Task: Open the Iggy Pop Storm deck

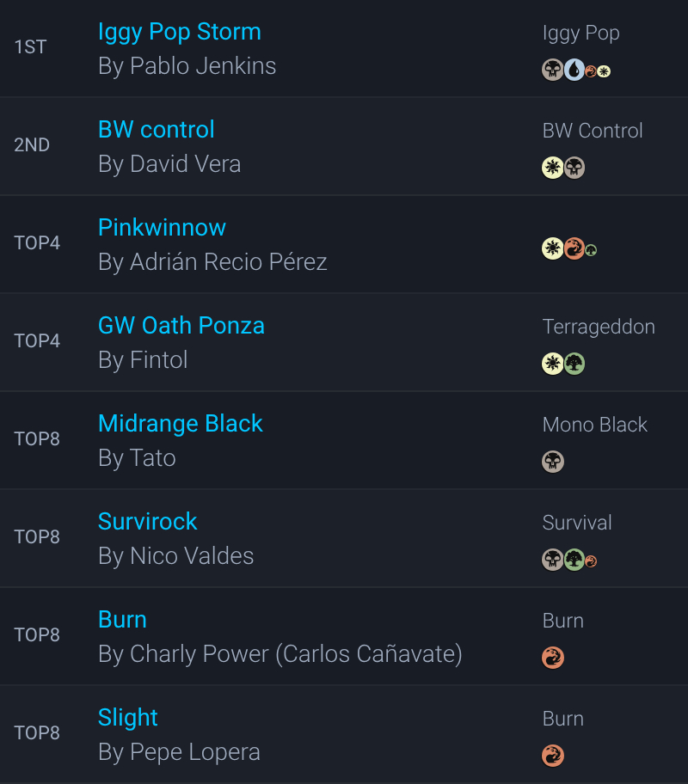Action: (x=179, y=32)
